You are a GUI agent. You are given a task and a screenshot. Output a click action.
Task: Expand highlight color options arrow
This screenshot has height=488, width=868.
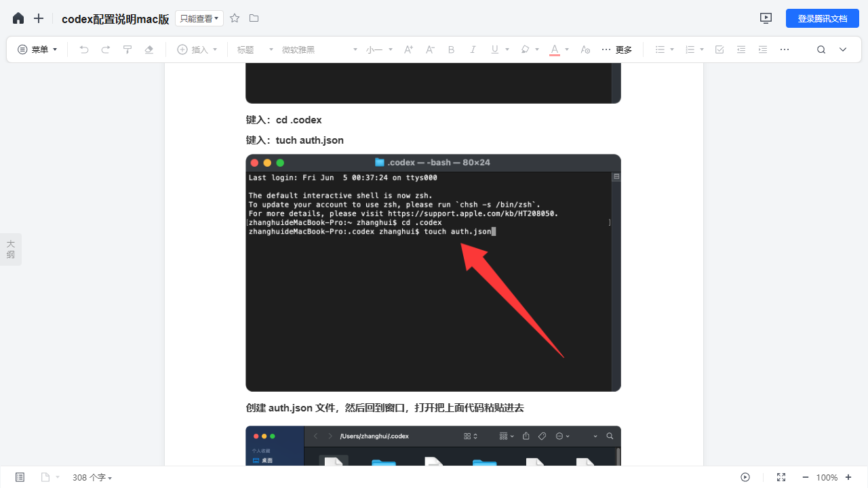[x=537, y=49]
